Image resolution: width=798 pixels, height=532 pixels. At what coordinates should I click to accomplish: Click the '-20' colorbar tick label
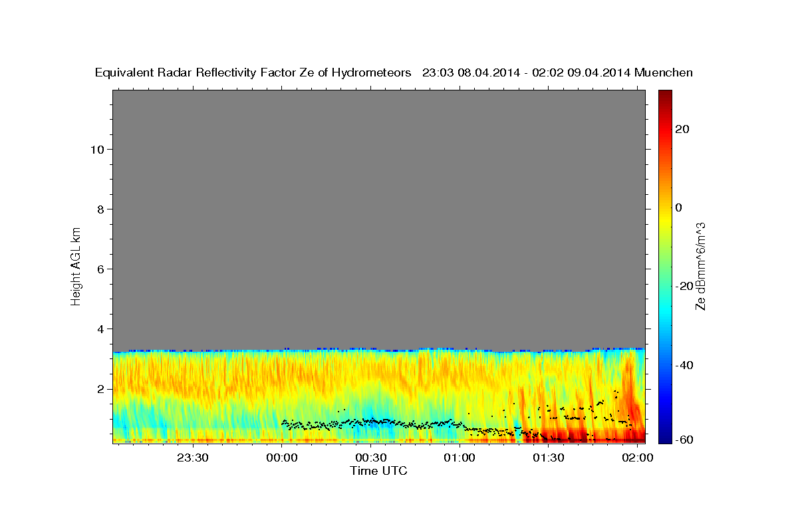coord(684,286)
